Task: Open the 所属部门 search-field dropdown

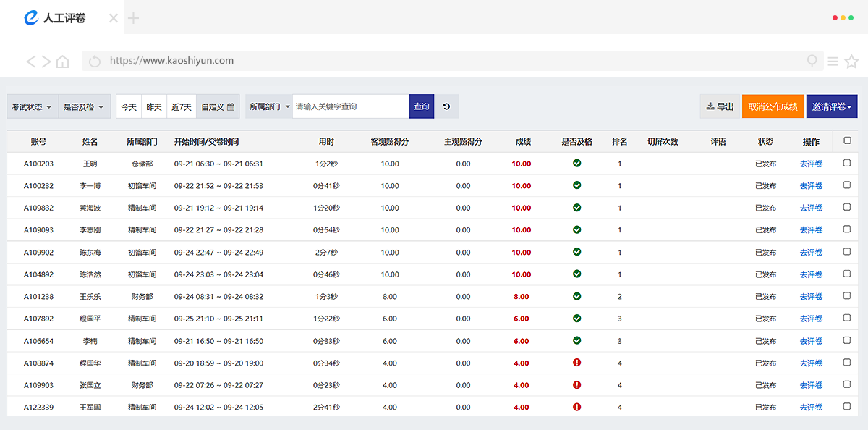Action: pos(269,106)
